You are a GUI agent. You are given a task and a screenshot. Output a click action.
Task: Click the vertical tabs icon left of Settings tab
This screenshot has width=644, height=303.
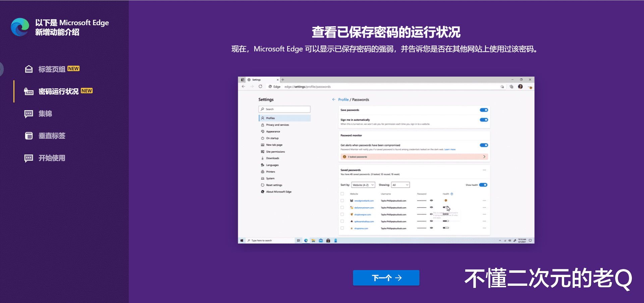[243, 80]
